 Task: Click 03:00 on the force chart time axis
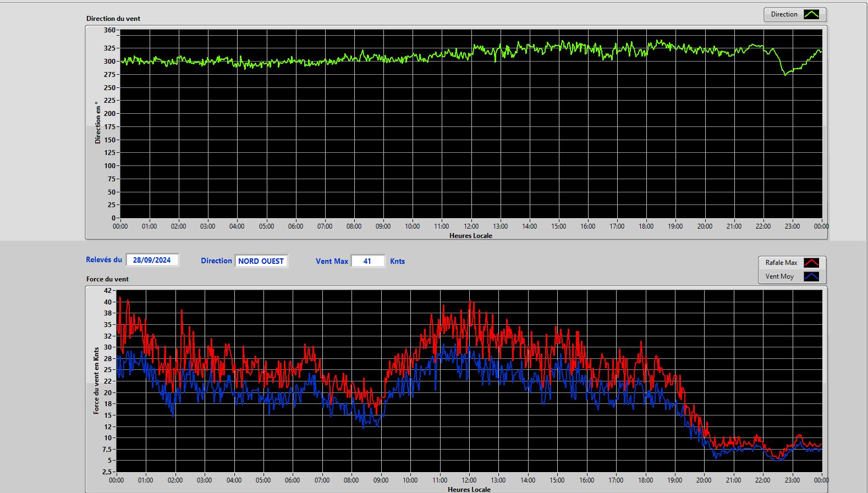(205, 480)
